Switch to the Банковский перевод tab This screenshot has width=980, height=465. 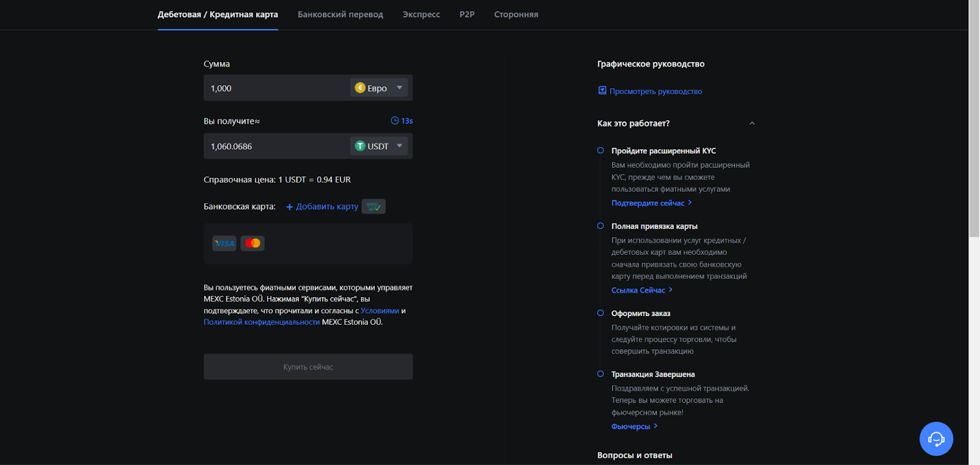coord(340,14)
